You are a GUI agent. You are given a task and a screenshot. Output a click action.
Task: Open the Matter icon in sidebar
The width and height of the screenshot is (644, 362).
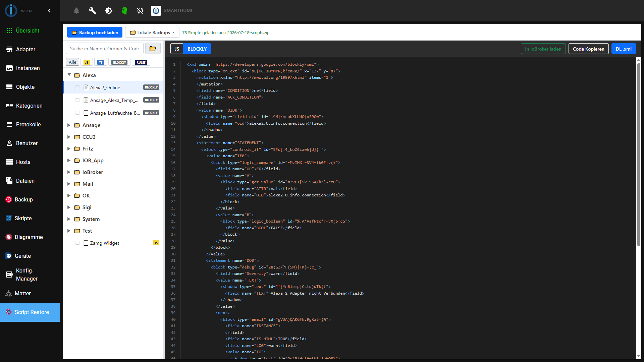pyautogui.click(x=9, y=293)
